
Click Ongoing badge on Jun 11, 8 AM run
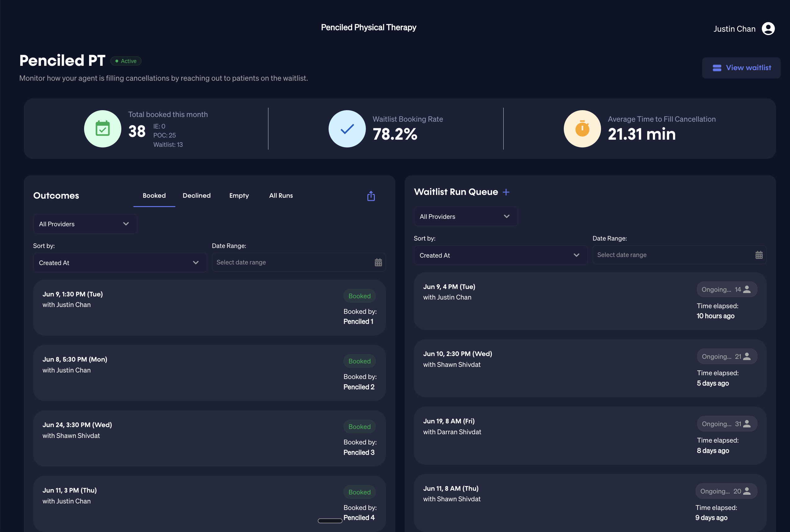(726, 491)
